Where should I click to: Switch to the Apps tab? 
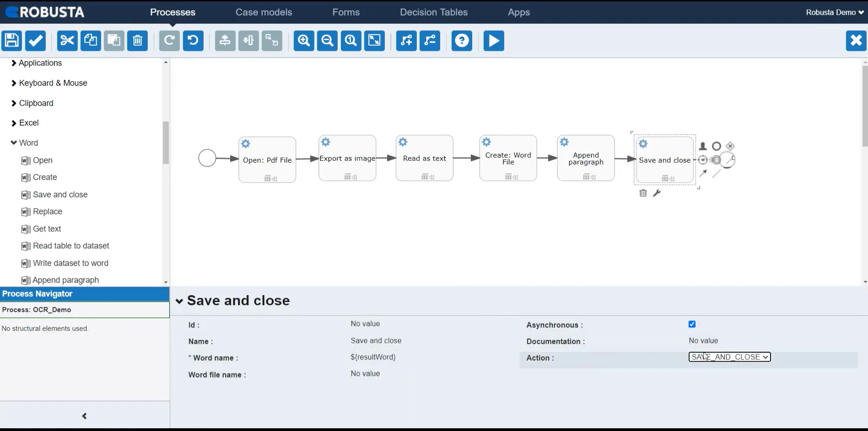[x=519, y=12]
